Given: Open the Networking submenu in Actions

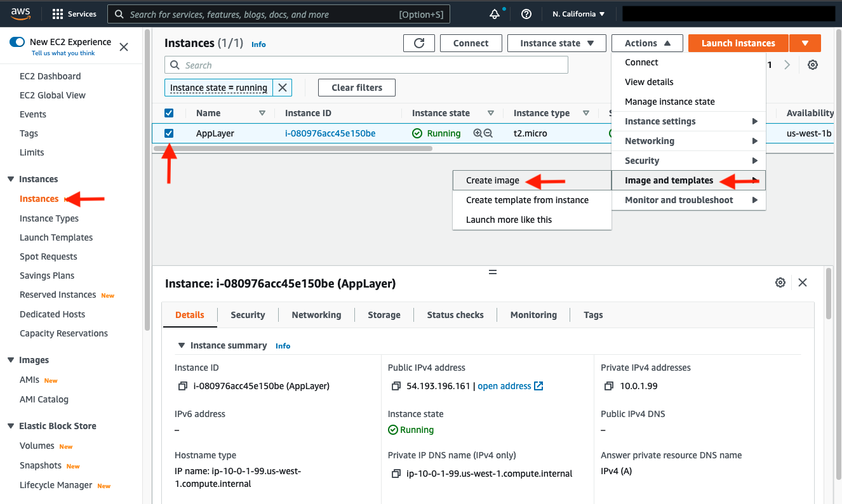Looking at the screenshot, I should (x=688, y=141).
